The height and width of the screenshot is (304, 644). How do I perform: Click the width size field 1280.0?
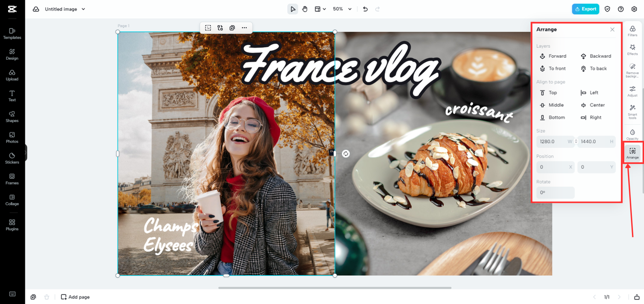point(555,142)
